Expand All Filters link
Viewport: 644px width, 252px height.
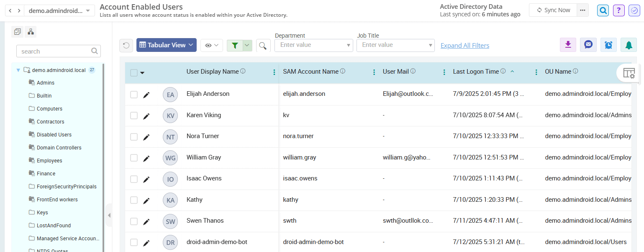pyautogui.click(x=464, y=45)
